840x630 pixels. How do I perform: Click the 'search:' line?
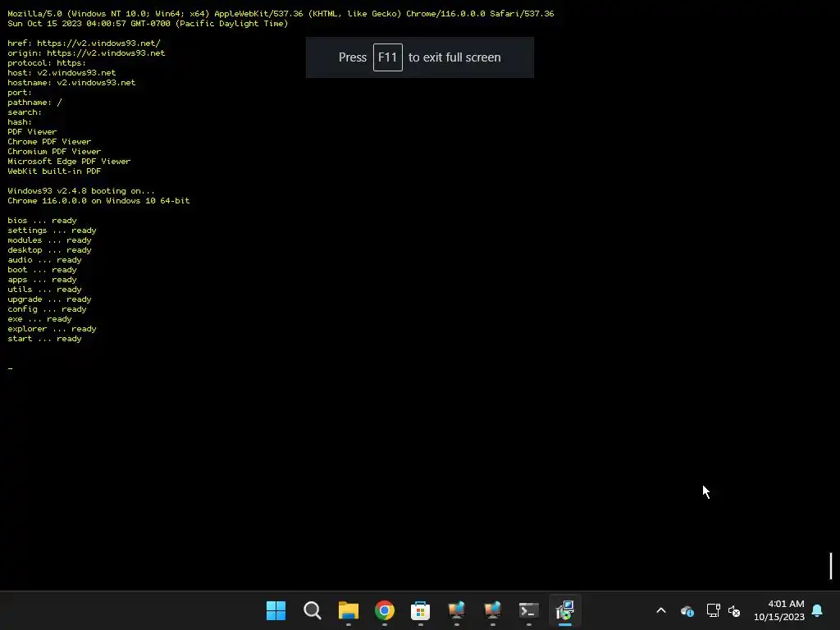(x=24, y=112)
